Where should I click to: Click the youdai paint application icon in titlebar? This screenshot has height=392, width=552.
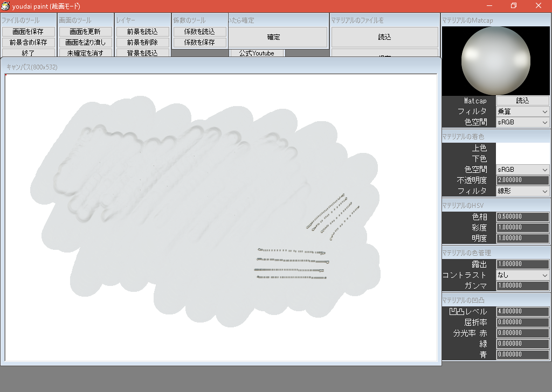5,5
